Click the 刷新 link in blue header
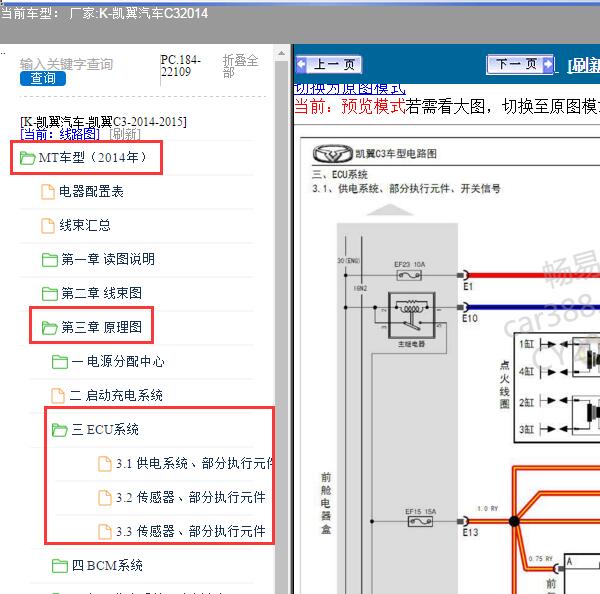 pos(583,66)
